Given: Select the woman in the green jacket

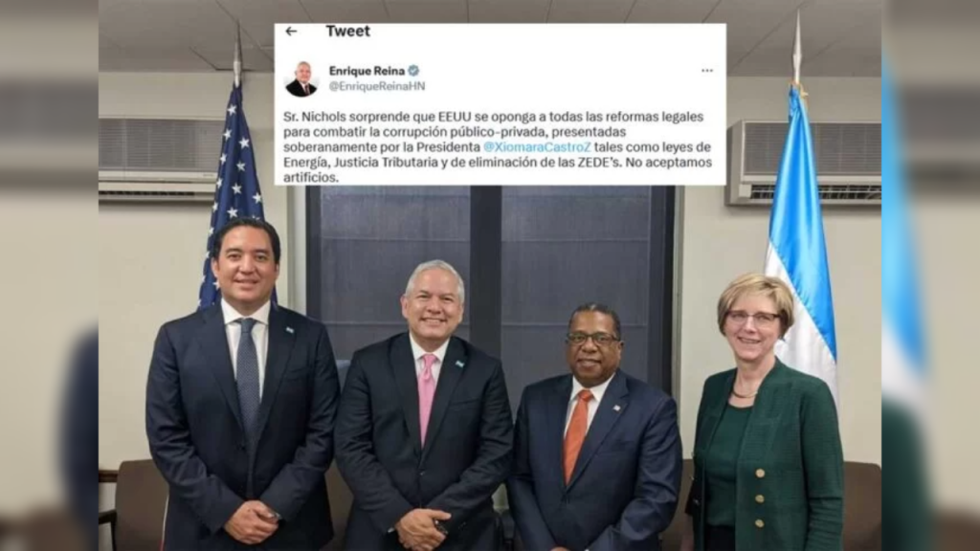Looking at the screenshot, I should pos(767,413).
